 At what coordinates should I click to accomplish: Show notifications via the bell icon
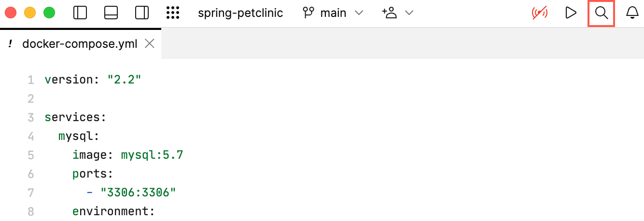[632, 13]
